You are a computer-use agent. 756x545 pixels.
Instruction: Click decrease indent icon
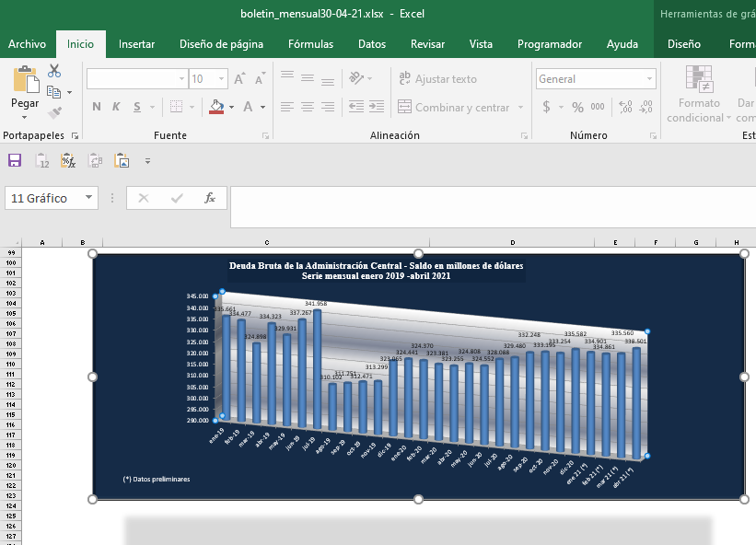pos(356,107)
